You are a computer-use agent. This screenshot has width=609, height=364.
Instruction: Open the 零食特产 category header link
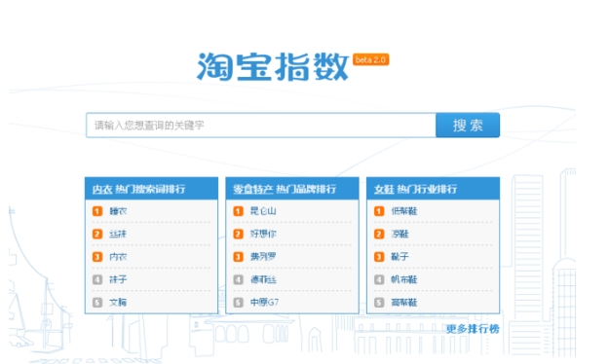[252, 190]
